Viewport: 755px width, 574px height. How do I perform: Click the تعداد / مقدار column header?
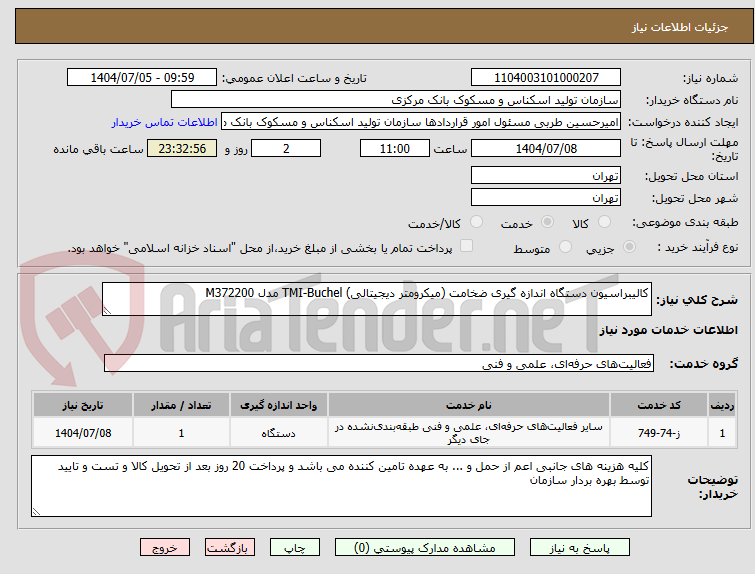pyautogui.click(x=182, y=405)
